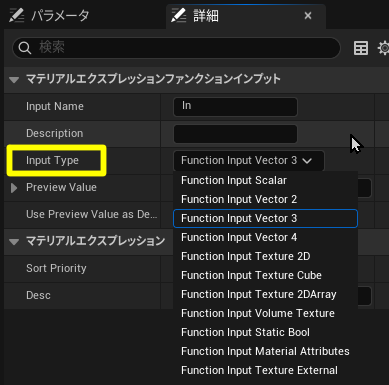
Task: Switch to the パラメータ tab
Action: tap(49, 16)
